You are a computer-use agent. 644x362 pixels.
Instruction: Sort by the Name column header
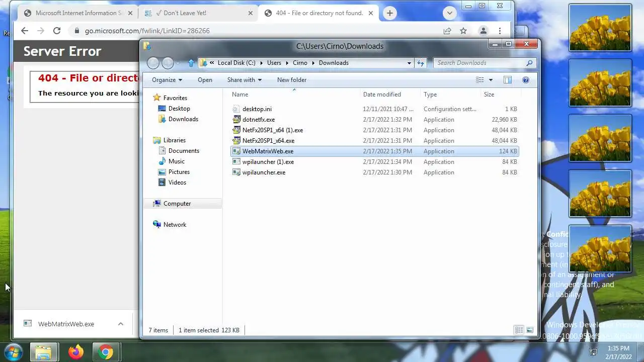(x=295, y=95)
